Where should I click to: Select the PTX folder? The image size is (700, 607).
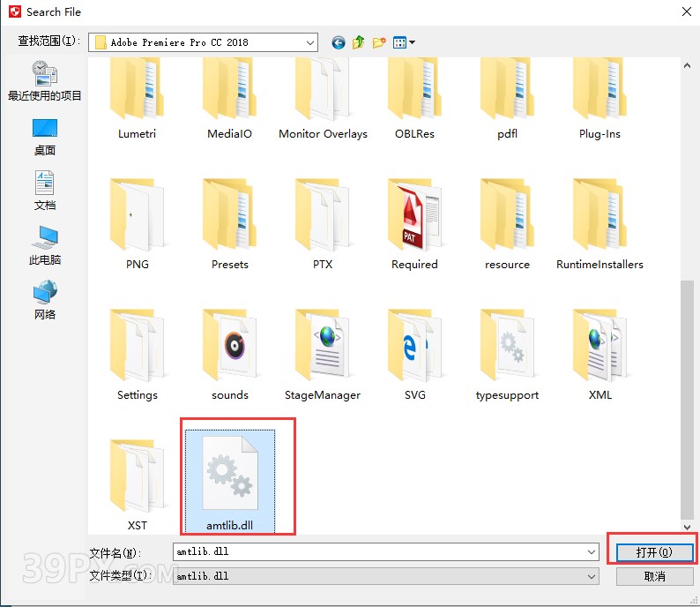click(323, 224)
